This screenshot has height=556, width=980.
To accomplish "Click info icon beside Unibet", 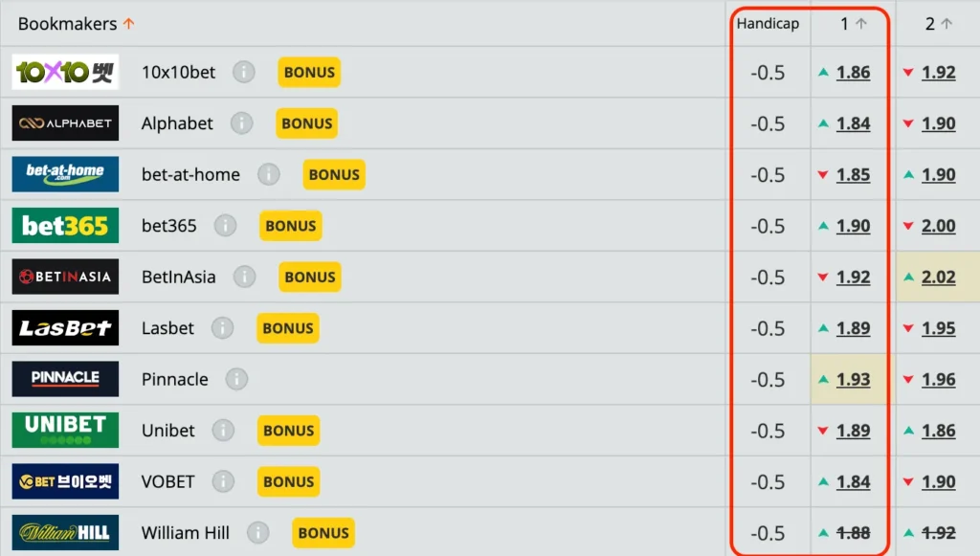I will pyautogui.click(x=223, y=431).
